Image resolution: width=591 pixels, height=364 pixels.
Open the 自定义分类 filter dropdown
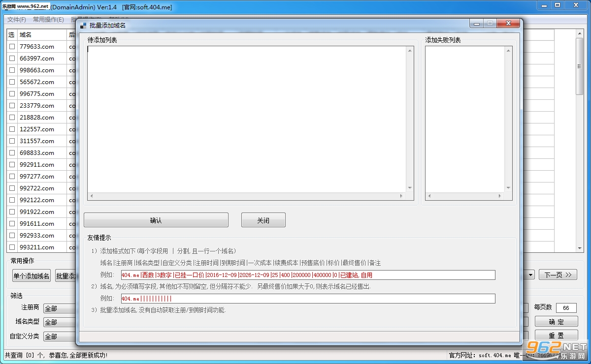(x=59, y=336)
